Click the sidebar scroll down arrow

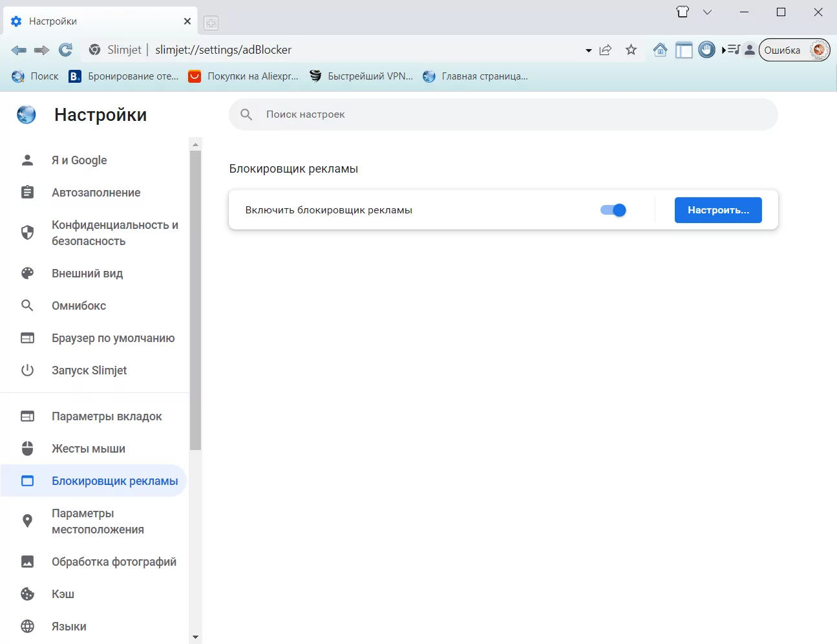[196, 638]
